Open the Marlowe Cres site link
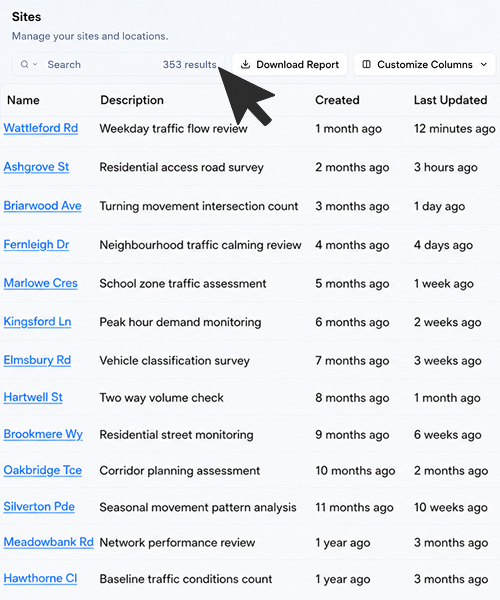The image size is (500, 600). [x=41, y=283]
